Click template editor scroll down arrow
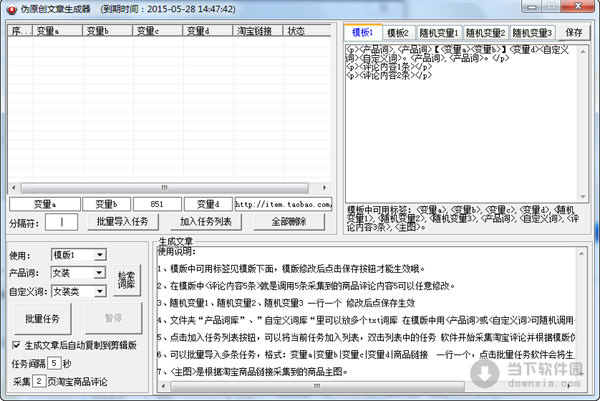The height and width of the screenshot is (401, 600). (583, 197)
